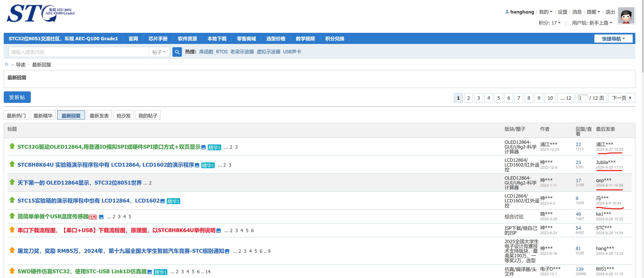The width and height of the screenshot is (644, 278).
Task: Open 零售商城 in the navigation bar
Action: [x=246, y=39]
